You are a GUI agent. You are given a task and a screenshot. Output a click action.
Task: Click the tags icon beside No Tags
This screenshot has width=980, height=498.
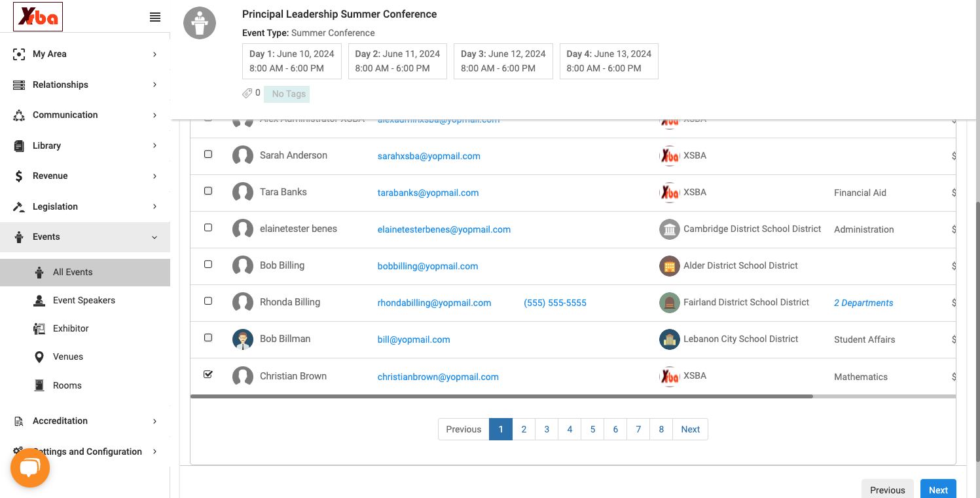coord(247,94)
